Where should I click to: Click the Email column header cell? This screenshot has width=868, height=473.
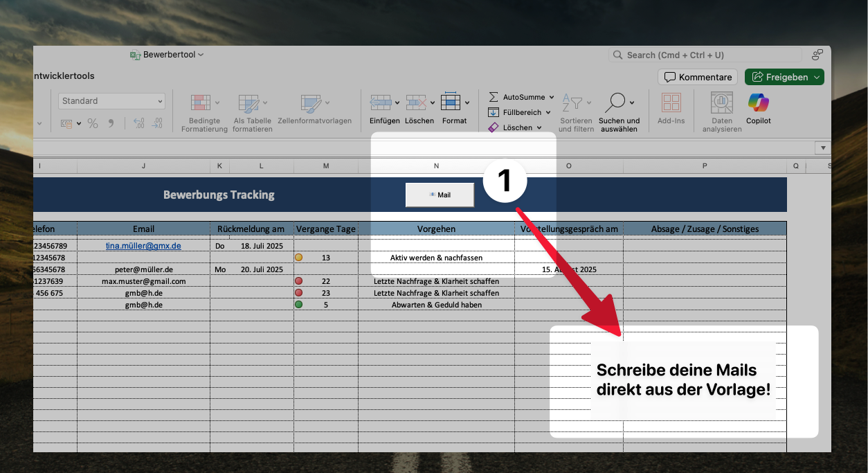point(143,229)
